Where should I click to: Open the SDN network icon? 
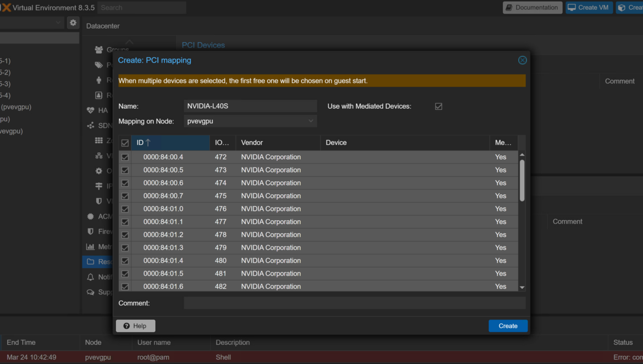click(91, 125)
